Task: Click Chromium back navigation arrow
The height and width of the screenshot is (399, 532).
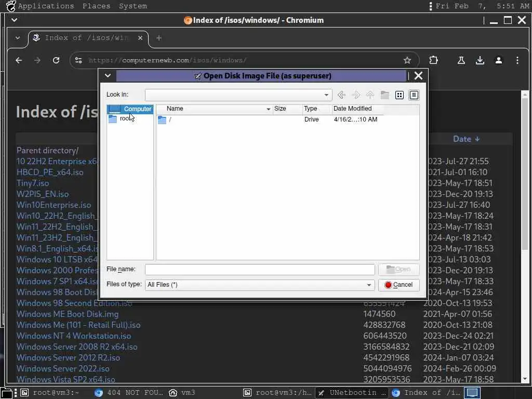Action: [x=19, y=60]
